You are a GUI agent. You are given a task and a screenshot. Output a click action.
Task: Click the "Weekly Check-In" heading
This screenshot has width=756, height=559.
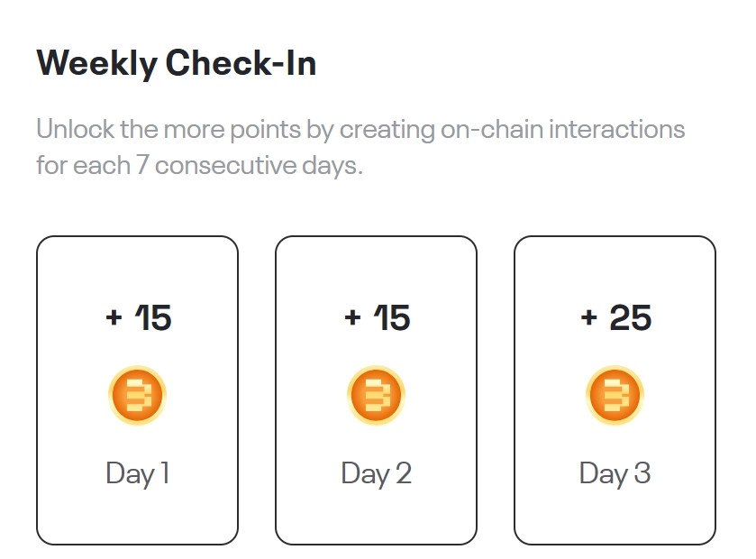(177, 64)
